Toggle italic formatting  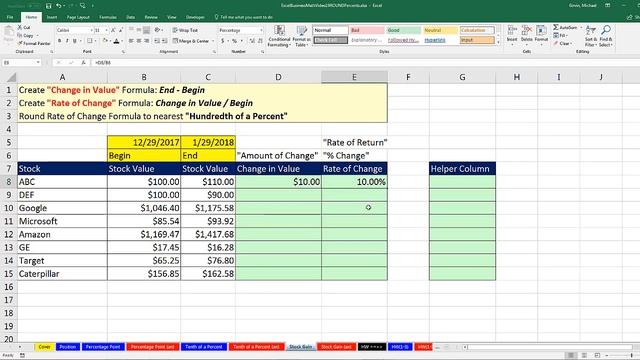coord(67,41)
